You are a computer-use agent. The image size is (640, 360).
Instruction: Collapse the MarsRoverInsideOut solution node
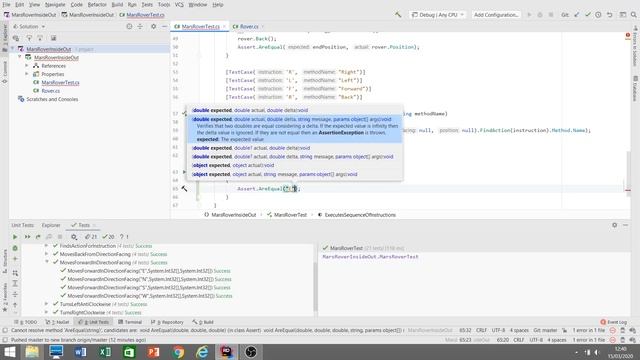click(13, 49)
